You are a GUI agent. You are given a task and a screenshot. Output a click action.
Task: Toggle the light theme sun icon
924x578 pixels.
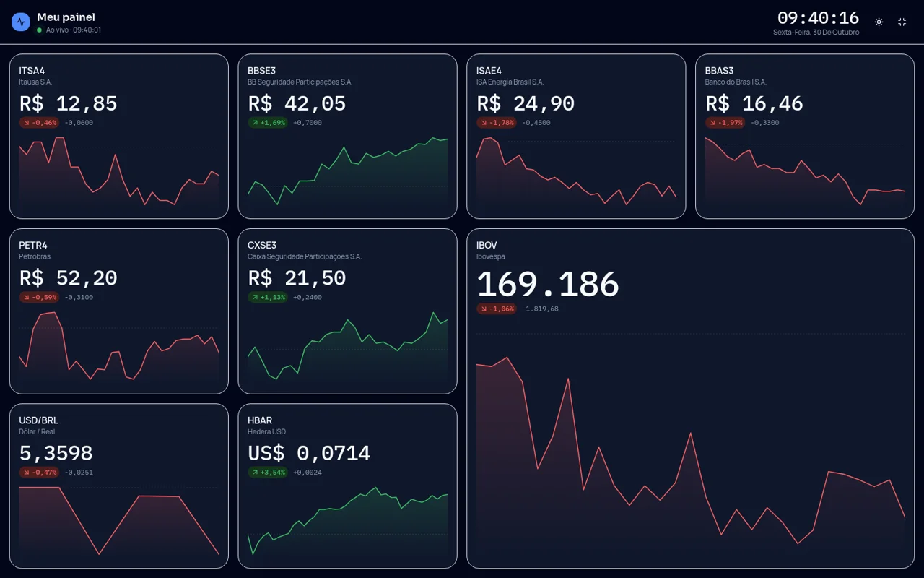pos(879,22)
